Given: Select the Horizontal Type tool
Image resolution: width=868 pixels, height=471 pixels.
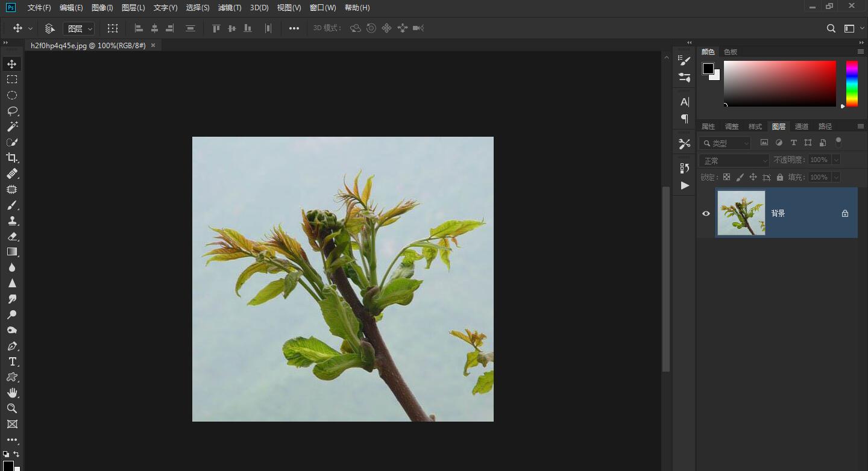Looking at the screenshot, I should pos(12,361).
